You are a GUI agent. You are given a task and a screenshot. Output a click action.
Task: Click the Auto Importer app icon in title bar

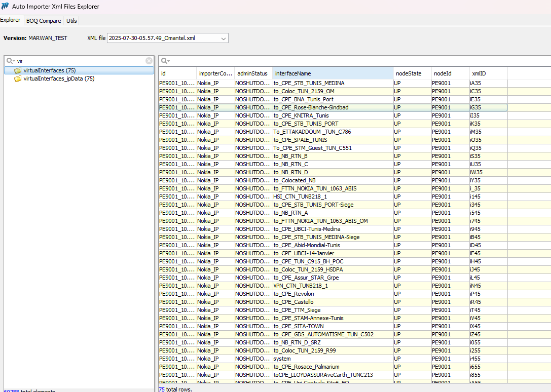tap(5, 7)
